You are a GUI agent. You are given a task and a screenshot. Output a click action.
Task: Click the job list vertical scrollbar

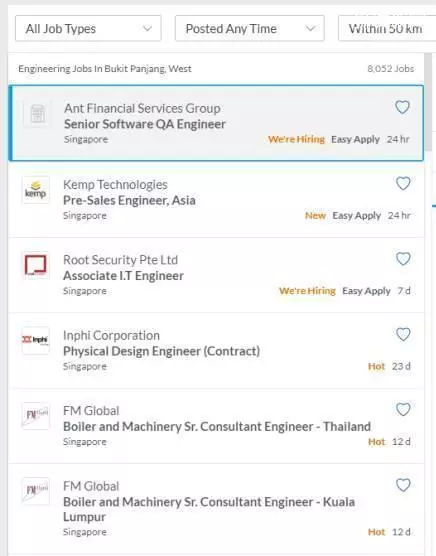[x=428, y=103]
